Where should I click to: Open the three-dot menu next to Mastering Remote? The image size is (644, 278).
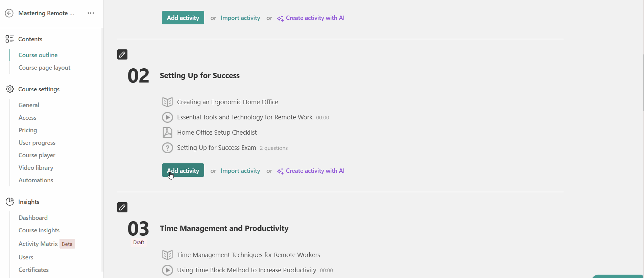tap(90, 13)
